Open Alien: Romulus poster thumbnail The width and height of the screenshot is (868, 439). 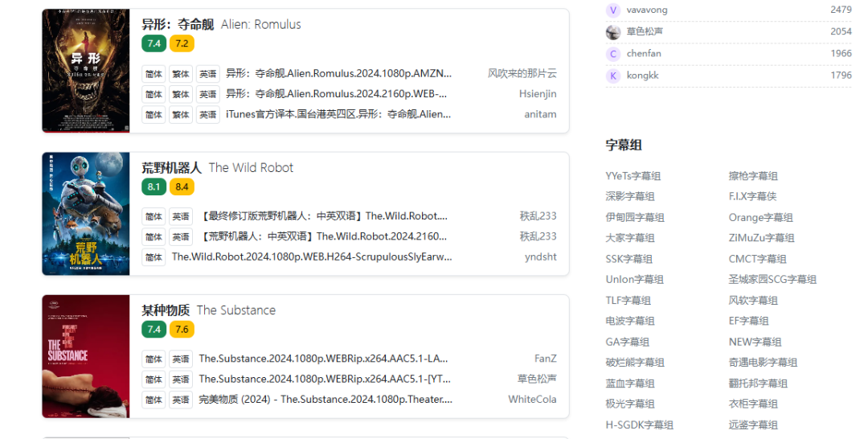(x=86, y=71)
